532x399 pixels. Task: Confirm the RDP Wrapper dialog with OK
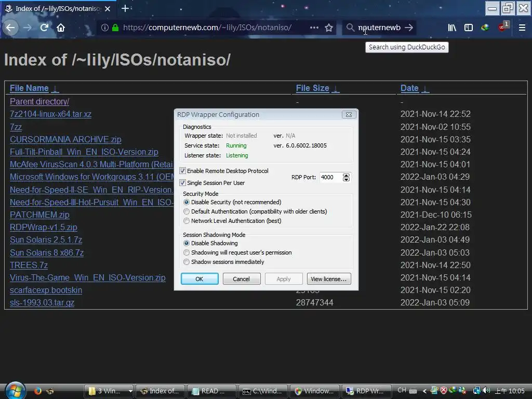[199, 279]
